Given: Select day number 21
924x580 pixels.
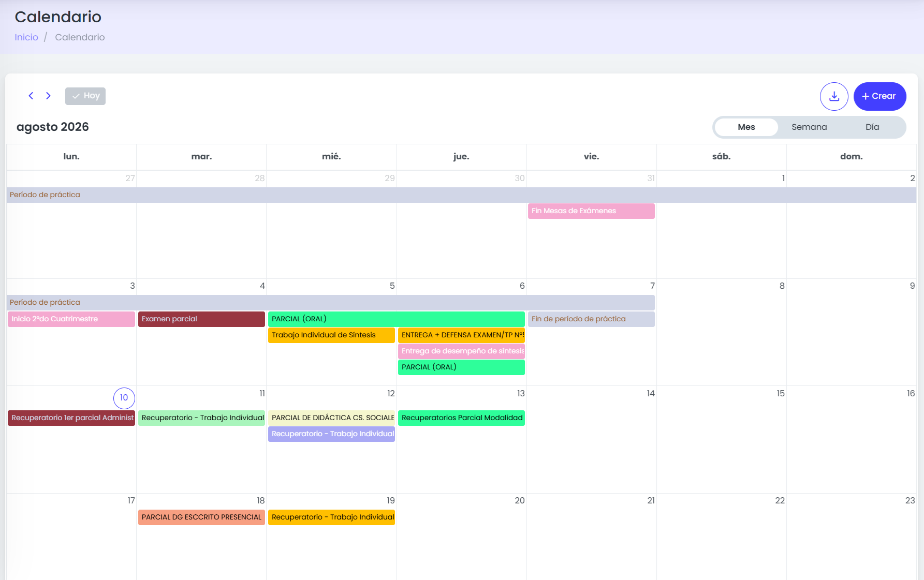Looking at the screenshot, I should (651, 501).
